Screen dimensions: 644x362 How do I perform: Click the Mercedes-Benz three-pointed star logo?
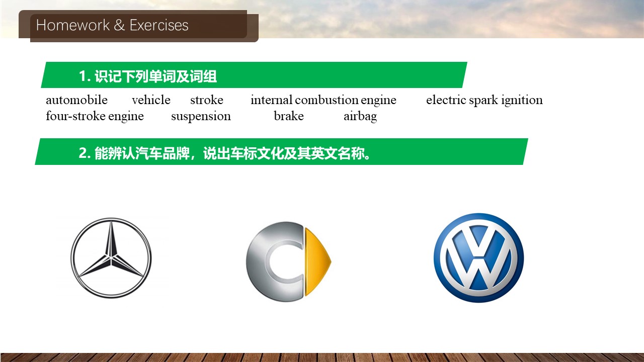111,258
